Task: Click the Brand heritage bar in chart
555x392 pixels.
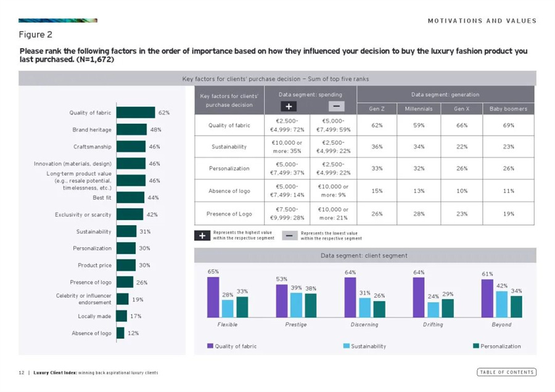Action: click(x=131, y=130)
